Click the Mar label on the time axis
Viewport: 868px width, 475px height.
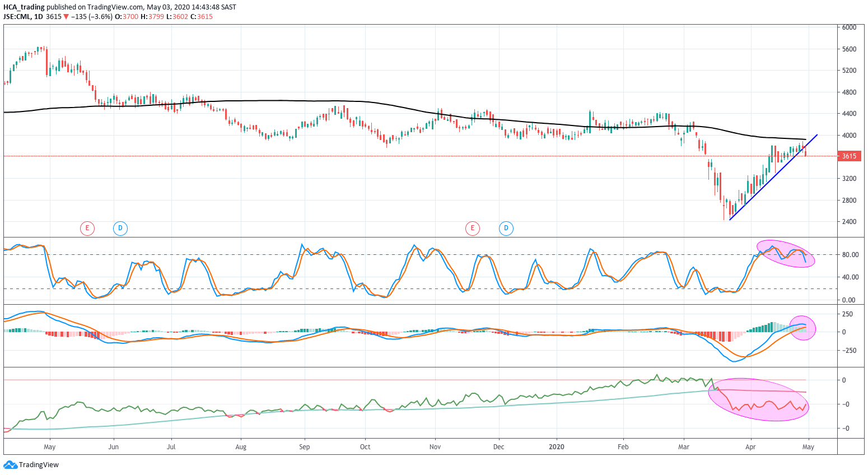[684, 447]
